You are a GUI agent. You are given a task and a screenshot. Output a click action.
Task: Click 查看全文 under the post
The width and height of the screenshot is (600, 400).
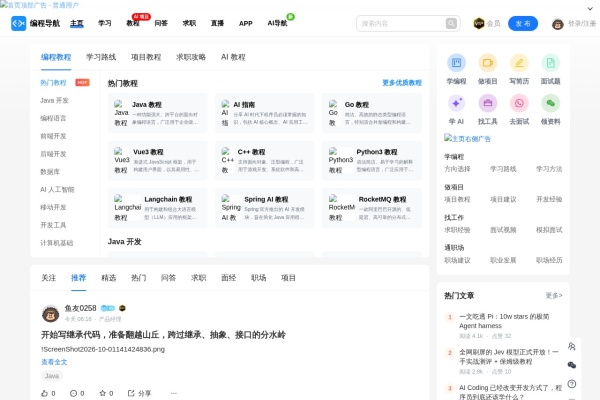tap(54, 362)
